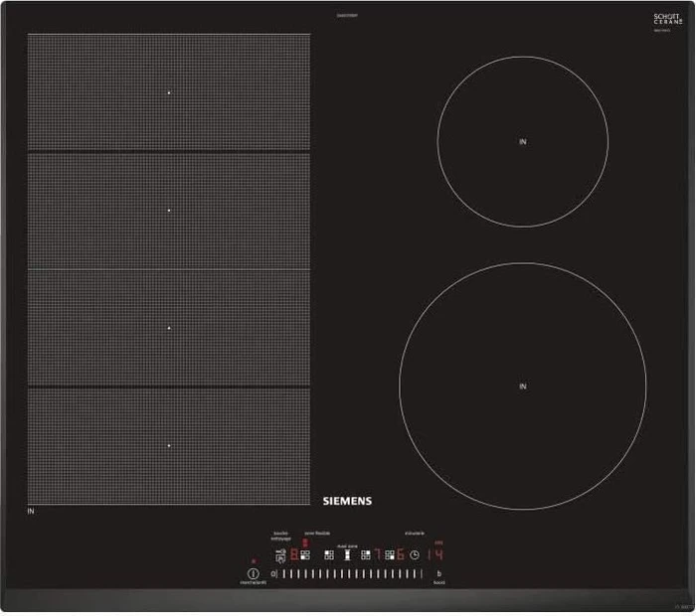Image resolution: width=696 pixels, height=616 pixels.
Task: Click the 'bouclier nettoyage' label text
Action: [280, 536]
